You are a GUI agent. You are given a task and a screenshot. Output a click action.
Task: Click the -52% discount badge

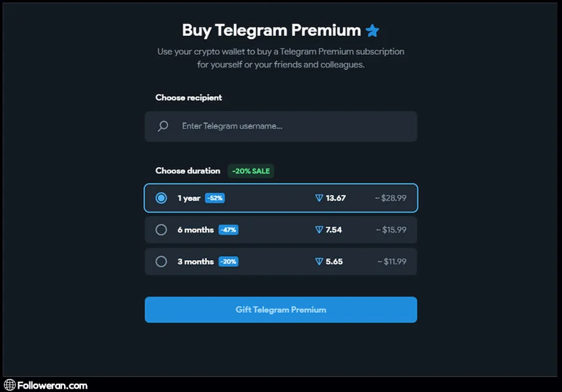pos(215,198)
